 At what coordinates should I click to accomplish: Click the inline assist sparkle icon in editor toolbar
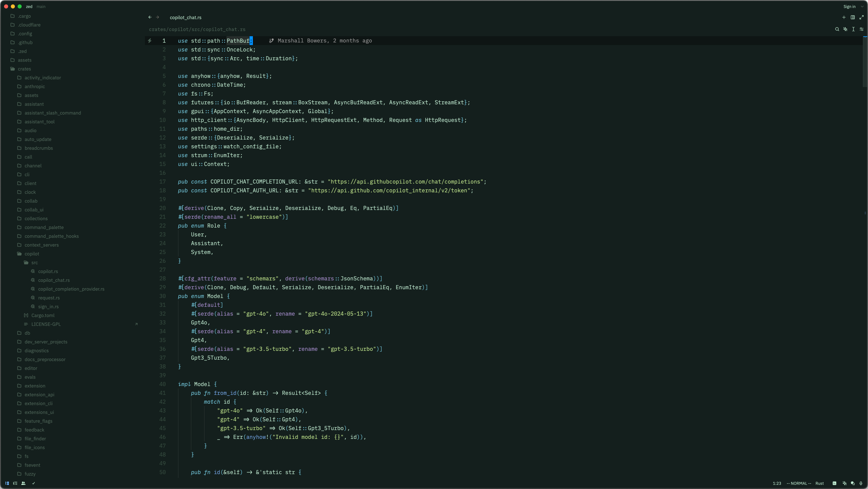coord(845,29)
